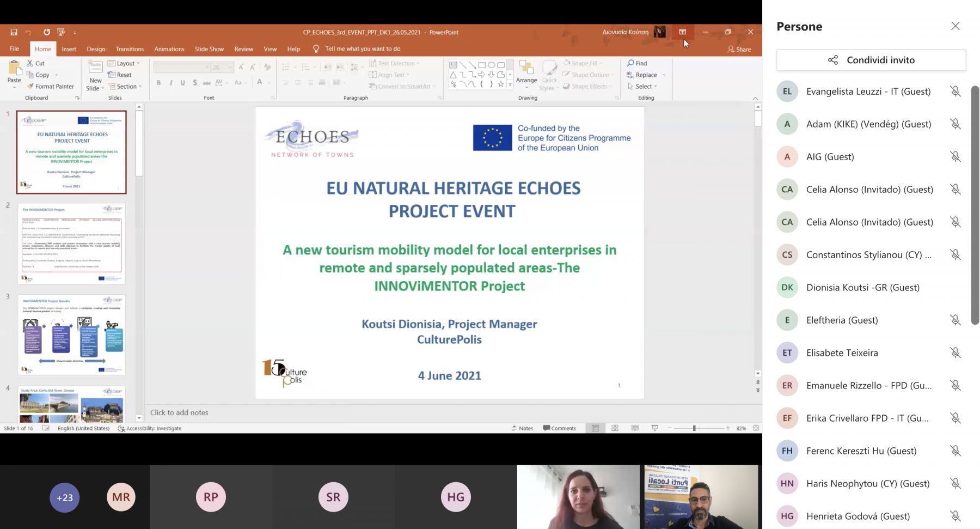The image size is (980, 529).
Task: Switch to the Design ribbon tab
Action: [96, 49]
